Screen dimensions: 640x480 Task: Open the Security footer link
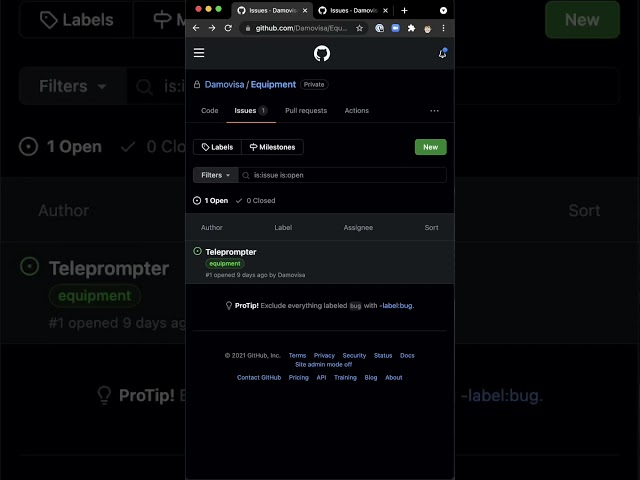354,356
